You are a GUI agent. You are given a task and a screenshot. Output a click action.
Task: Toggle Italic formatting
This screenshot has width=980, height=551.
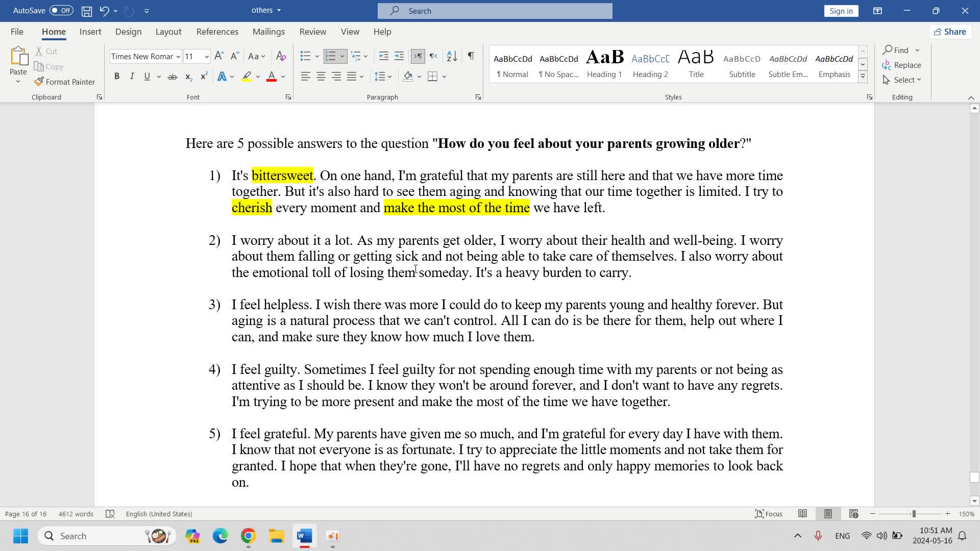click(132, 77)
